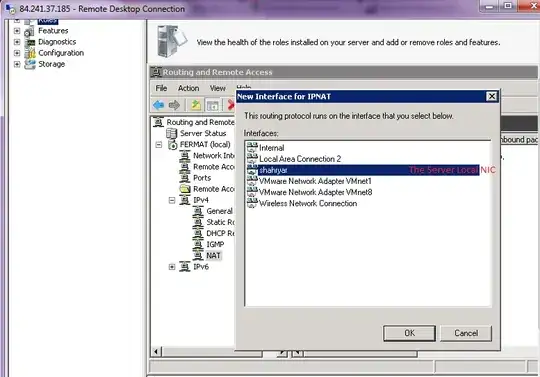The width and height of the screenshot is (540, 377).
Task: Click Cancel in New Interface dialog
Action: point(466,333)
